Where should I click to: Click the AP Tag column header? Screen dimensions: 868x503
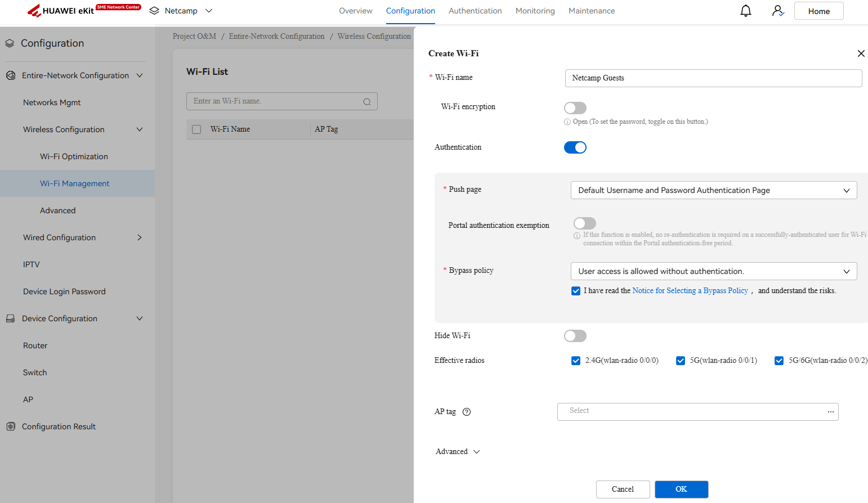pos(326,129)
